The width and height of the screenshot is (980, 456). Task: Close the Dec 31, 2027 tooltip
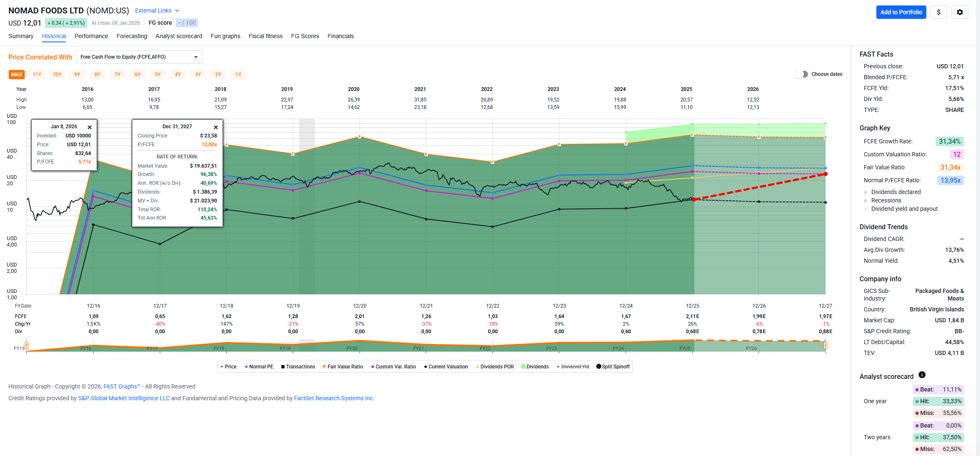(216, 127)
